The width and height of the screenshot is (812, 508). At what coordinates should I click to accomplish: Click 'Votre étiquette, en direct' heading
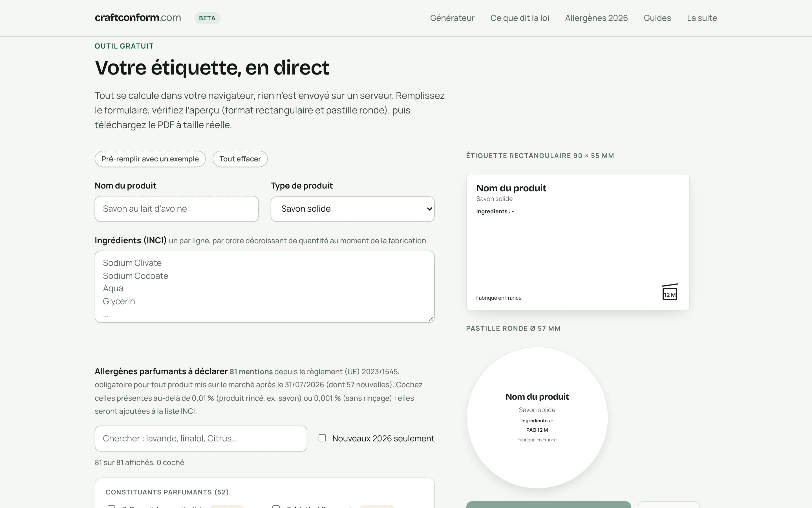pyautogui.click(x=212, y=67)
